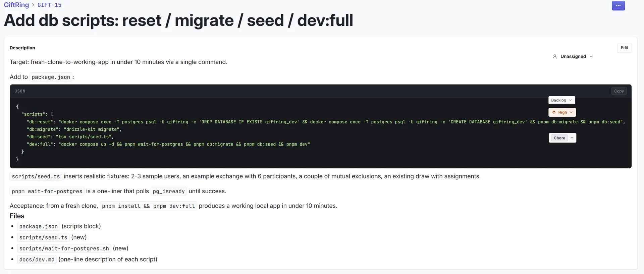Screen dimensions: 644x274
Task: Open the three-dot more options menu
Action: (x=618, y=6)
